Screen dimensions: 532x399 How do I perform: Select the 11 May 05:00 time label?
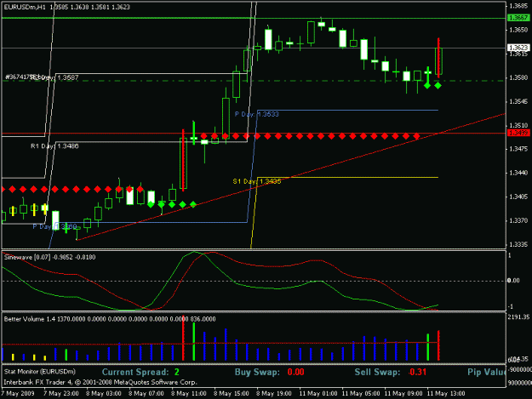[361, 394]
